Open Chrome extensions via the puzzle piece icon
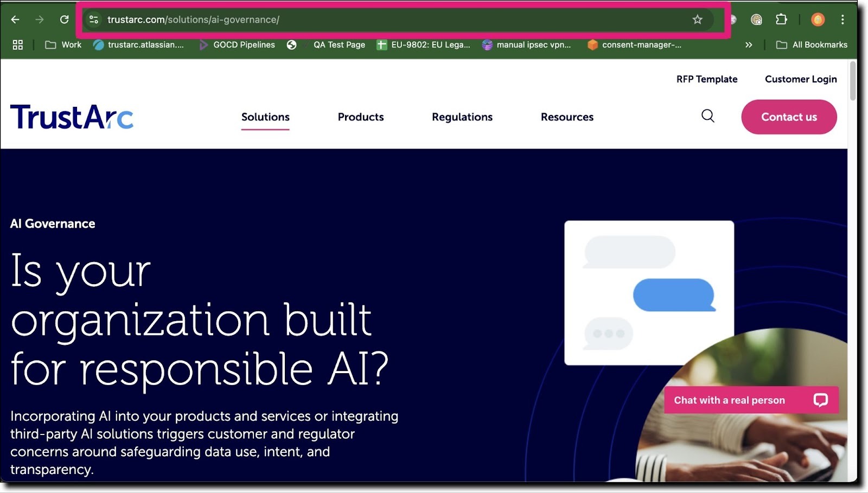The image size is (868, 493). tap(781, 20)
